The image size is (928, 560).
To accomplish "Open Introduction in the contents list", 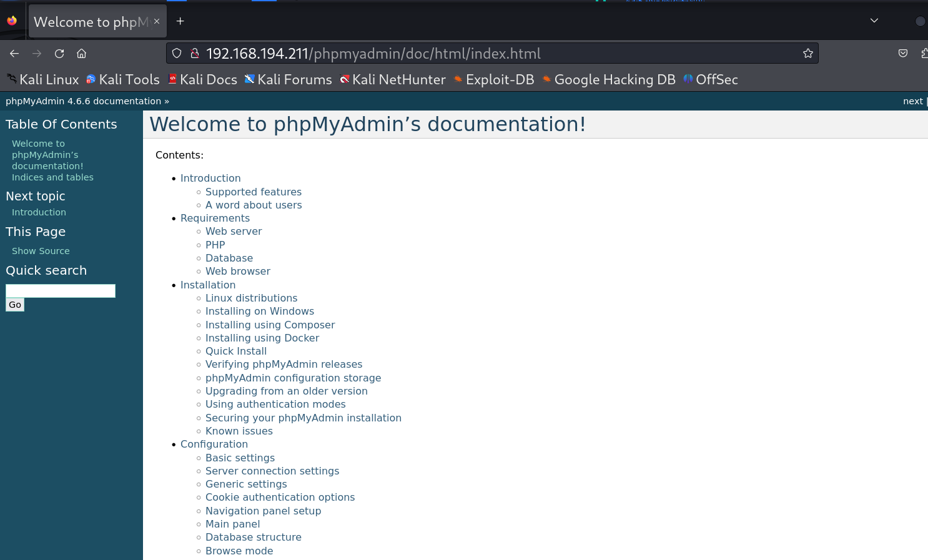I will [x=210, y=179].
